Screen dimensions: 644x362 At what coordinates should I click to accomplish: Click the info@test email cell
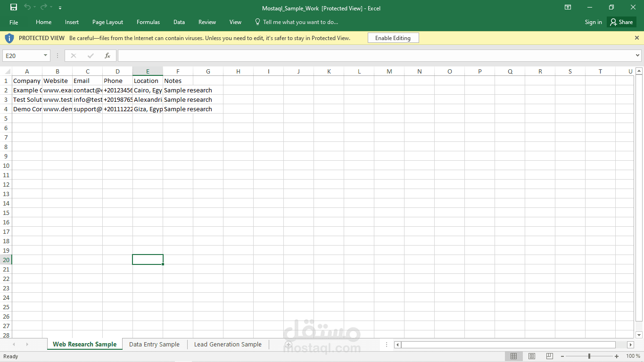87,99
